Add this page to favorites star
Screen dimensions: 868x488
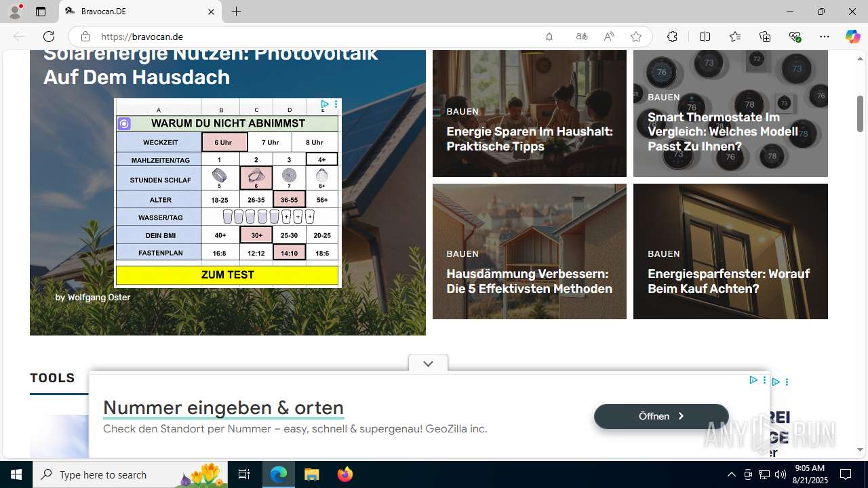pos(636,37)
